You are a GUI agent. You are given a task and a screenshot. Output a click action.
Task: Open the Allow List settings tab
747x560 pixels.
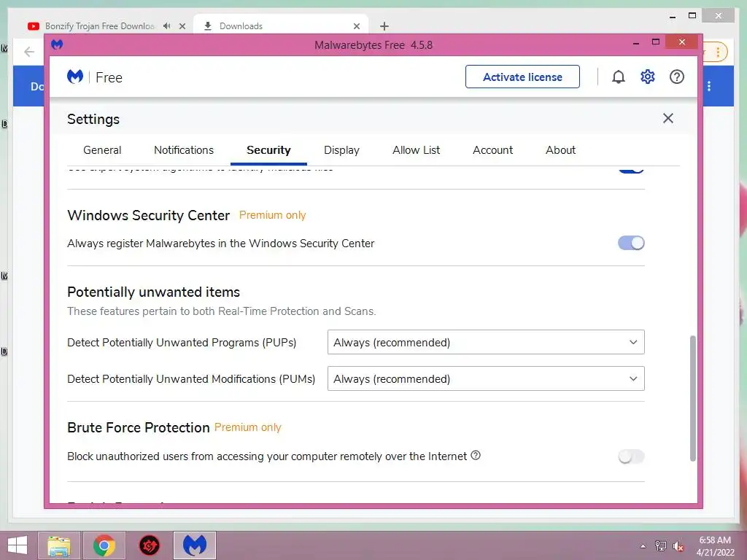pos(417,150)
